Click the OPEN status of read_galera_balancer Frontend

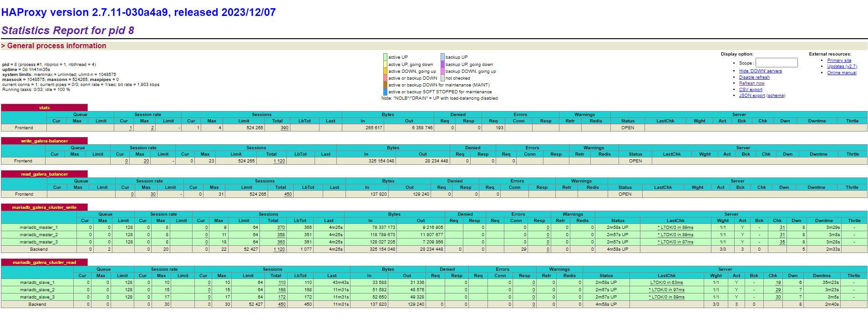tap(624, 194)
